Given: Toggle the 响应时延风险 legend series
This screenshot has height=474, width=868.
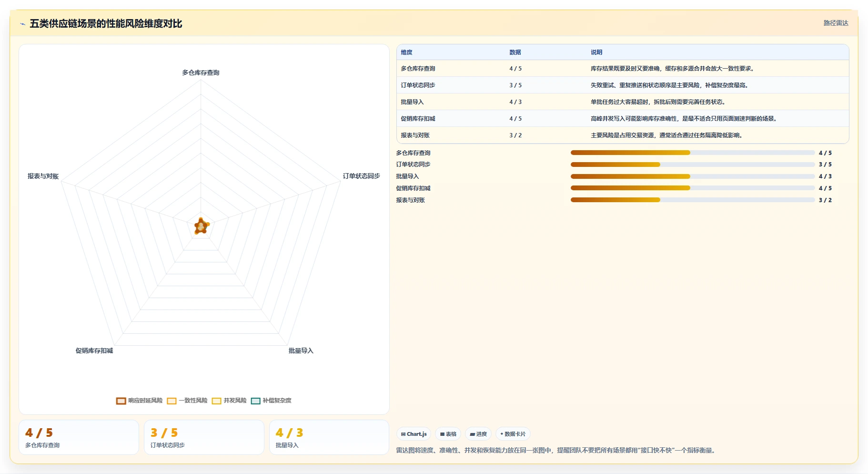Looking at the screenshot, I should click(140, 401).
